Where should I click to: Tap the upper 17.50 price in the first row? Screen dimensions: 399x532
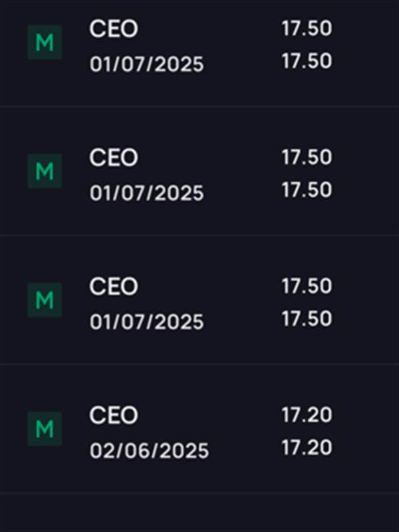tap(307, 29)
